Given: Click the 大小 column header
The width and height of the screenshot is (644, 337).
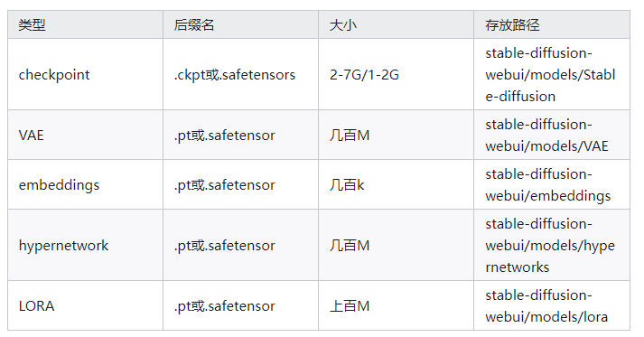Looking at the screenshot, I should pos(396,24).
